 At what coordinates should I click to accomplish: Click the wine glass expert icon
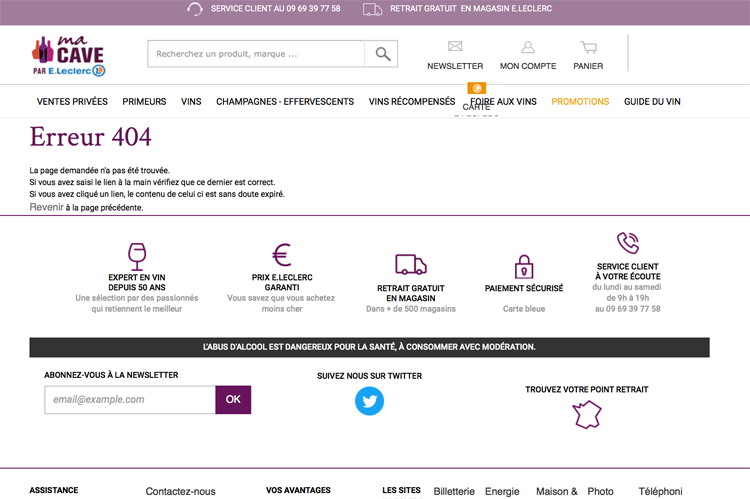click(x=137, y=256)
